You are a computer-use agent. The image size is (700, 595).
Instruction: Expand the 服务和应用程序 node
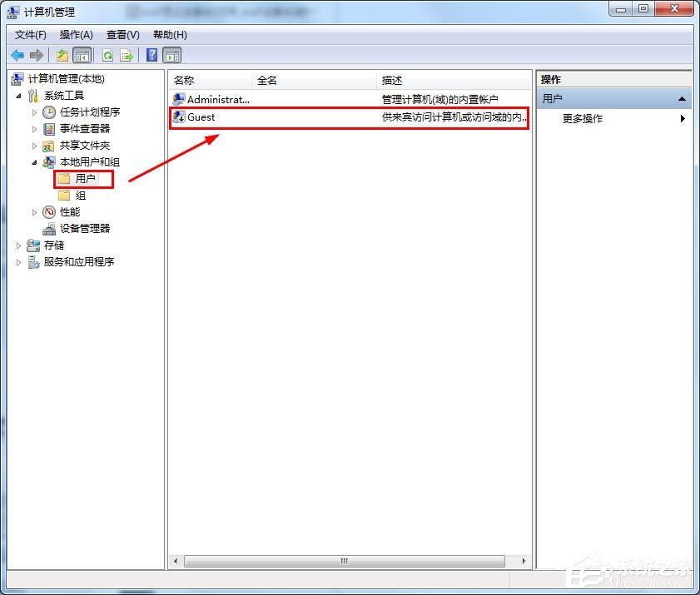[x=18, y=261]
